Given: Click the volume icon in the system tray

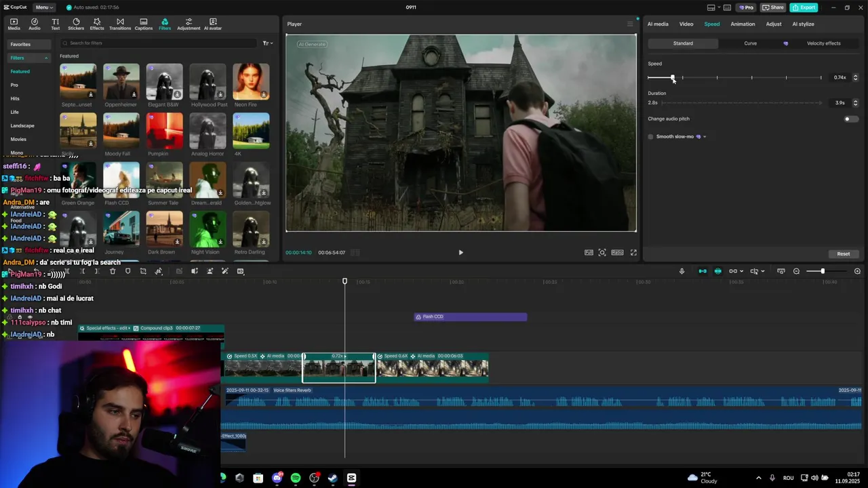Looking at the screenshot, I should click(814, 478).
